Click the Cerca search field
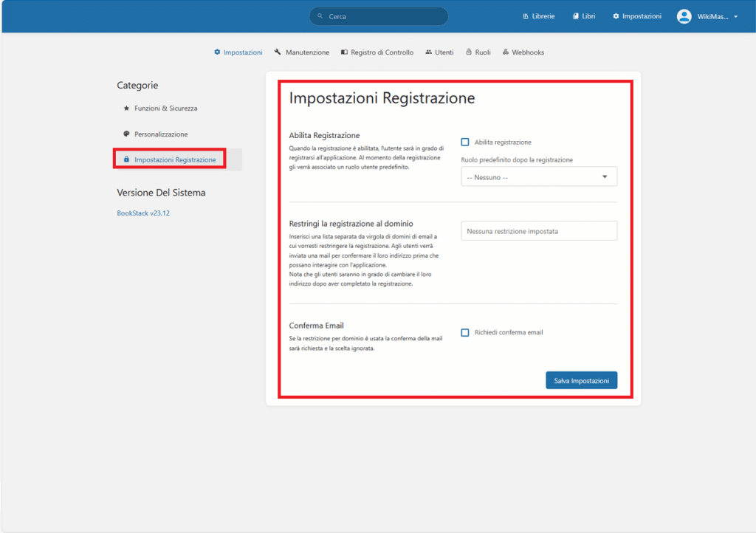Image resolution: width=756 pixels, height=533 pixels. [x=379, y=16]
